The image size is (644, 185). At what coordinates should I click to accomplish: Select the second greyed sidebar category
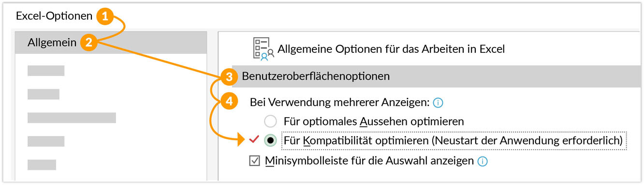point(44,94)
